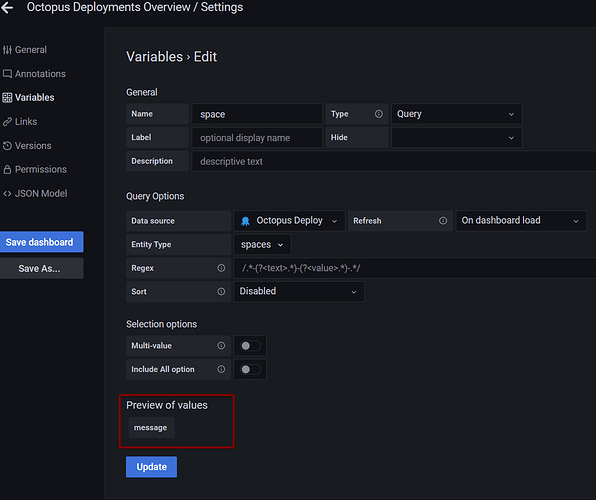This screenshot has width=596, height=500.
Task: Click the Annotations comment icon
Action: (7, 74)
